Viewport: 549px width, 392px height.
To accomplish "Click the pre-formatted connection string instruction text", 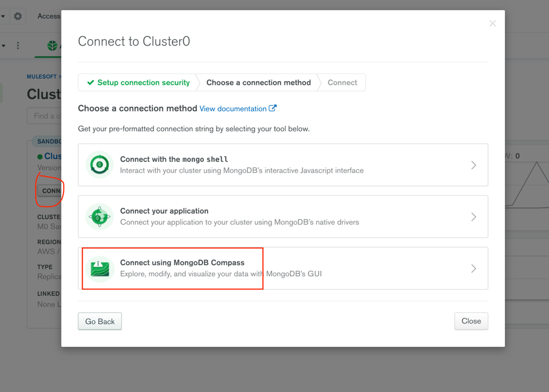I will tap(194, 129).
